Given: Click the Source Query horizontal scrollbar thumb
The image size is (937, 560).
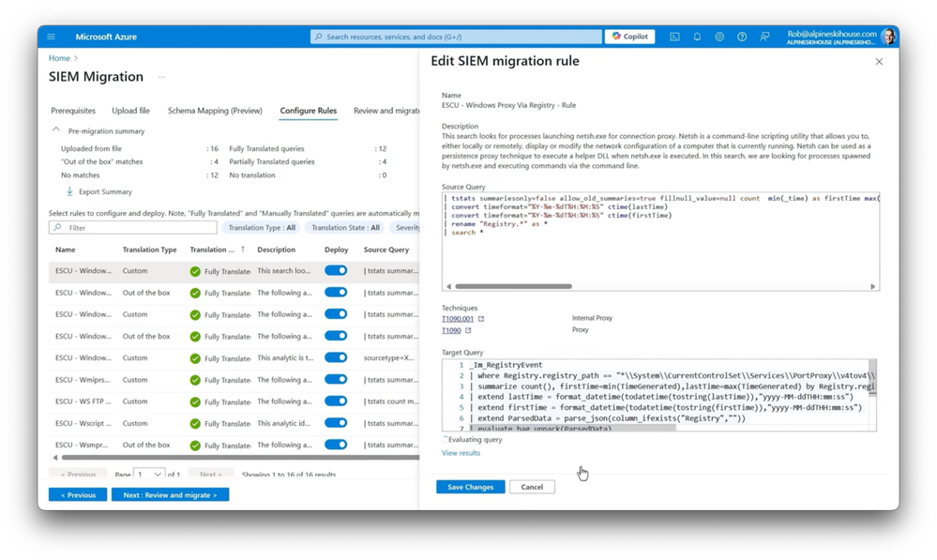Looking at the screenshot, I should point(513,286).
